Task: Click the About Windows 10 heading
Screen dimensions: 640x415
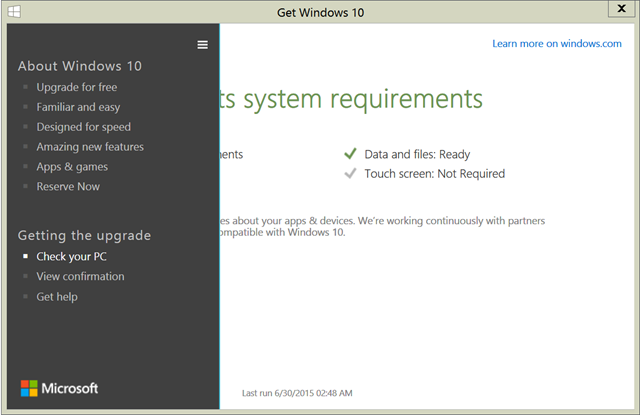Action: point(80,66)
